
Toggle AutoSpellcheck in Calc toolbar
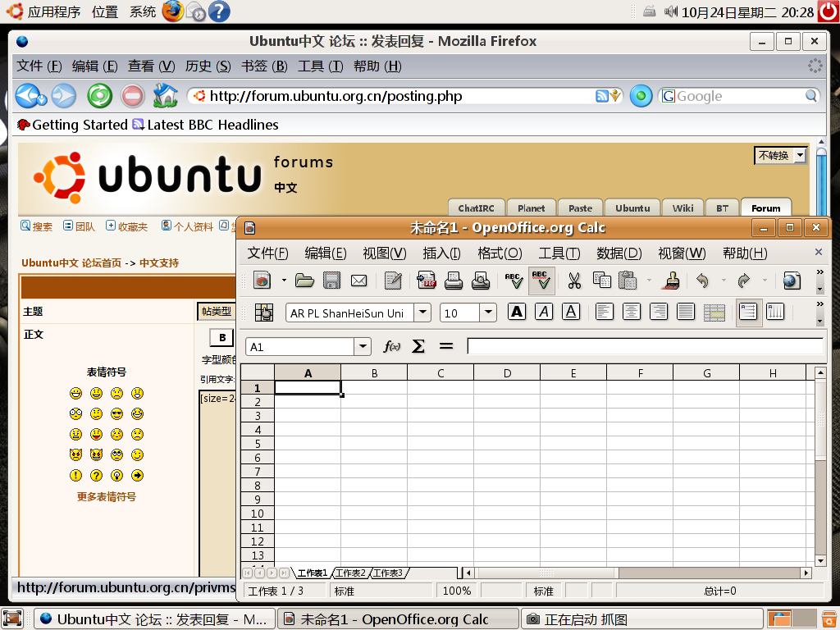tap(541, 281)
